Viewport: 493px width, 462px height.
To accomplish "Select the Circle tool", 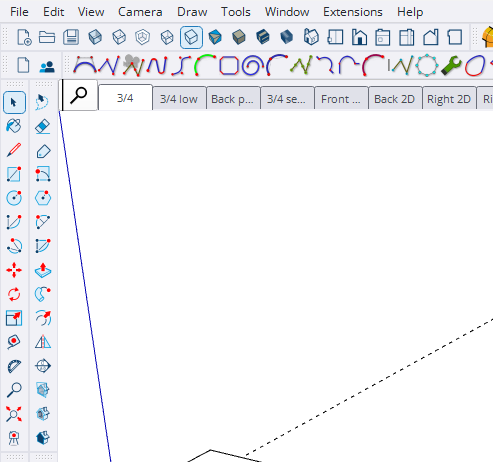I will 14,198.
